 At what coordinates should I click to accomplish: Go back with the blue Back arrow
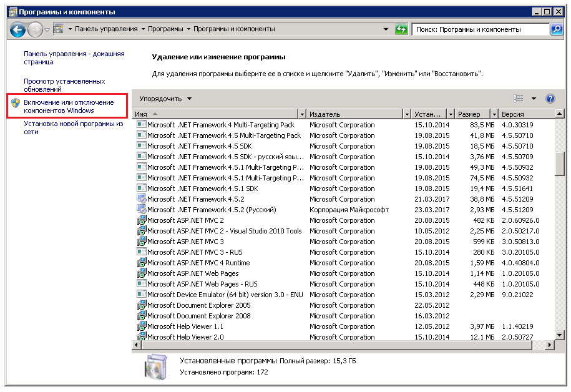click(17, 29)
